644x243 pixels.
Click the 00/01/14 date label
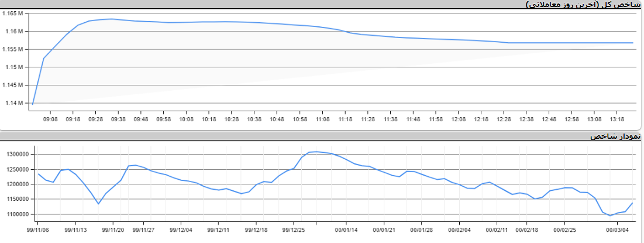346,230
